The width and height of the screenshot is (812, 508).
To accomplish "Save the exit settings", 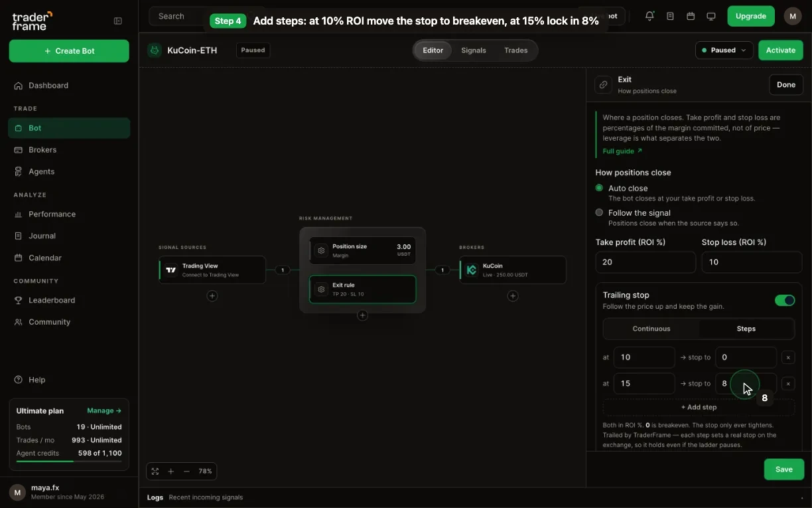I will (x=784, y=469).
